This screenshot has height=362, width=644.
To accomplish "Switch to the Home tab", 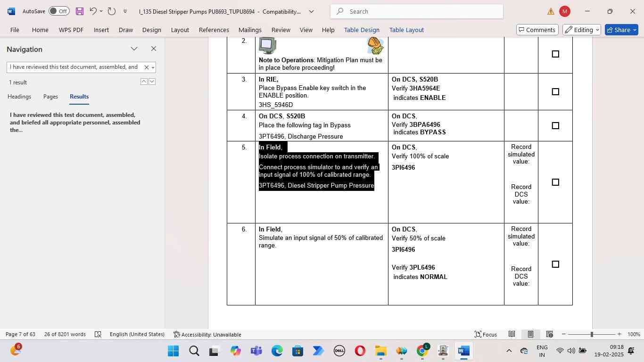I will tap(40, 30).
